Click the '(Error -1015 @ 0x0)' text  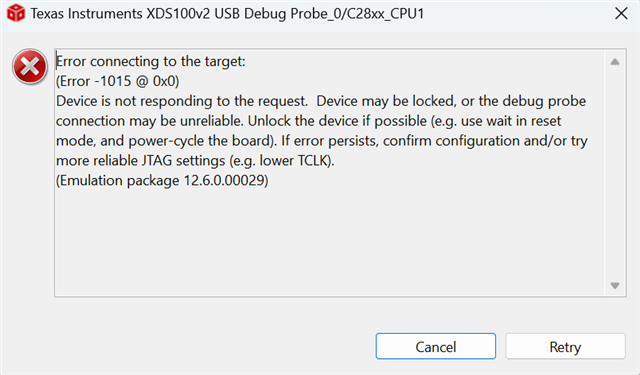point(118,81)
